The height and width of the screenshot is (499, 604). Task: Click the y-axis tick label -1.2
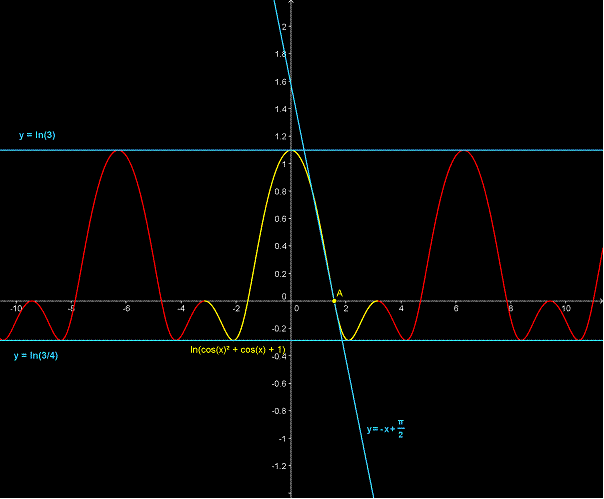click(x=279, y=466)
